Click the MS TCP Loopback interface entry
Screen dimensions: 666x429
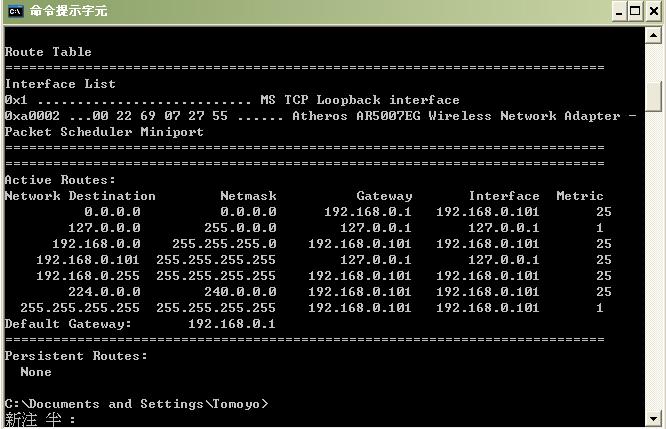[x=360, y=100]
